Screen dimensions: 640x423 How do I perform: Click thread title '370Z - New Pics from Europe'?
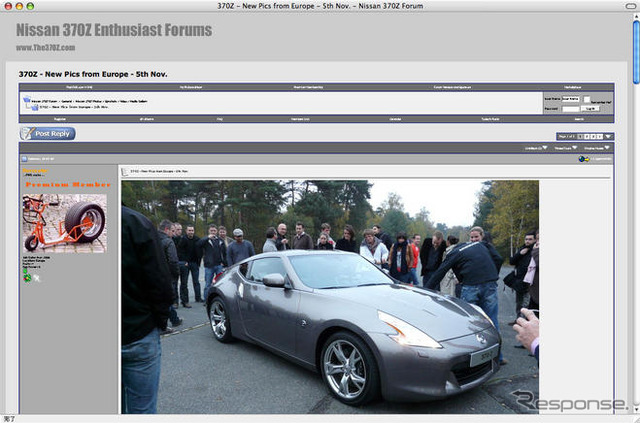pos(93,74)
